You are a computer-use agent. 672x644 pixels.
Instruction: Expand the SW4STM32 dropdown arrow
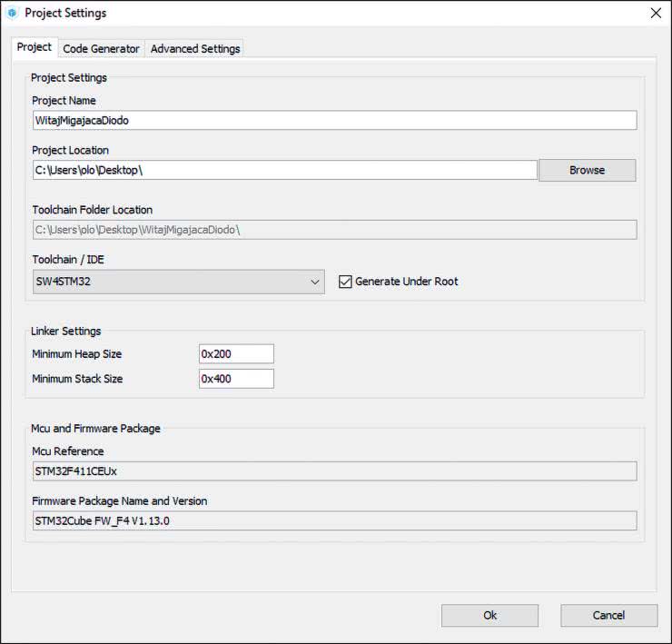coord(314,282)
